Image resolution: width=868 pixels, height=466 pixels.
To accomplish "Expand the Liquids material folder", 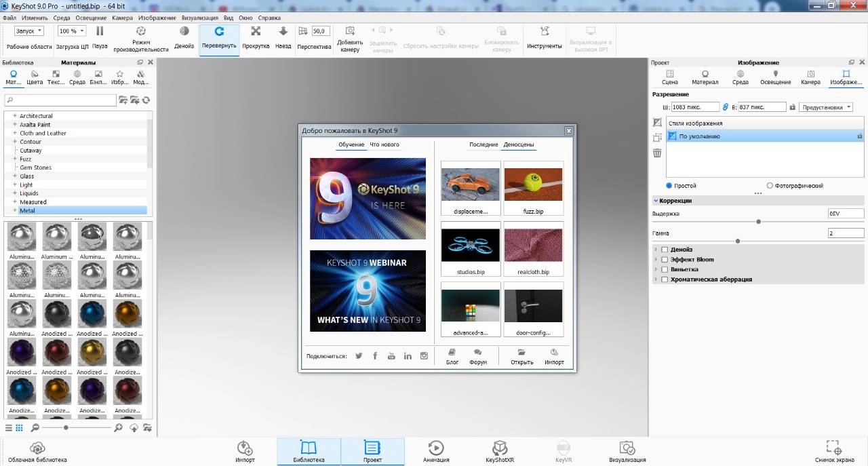I will [x=15, y=193].
